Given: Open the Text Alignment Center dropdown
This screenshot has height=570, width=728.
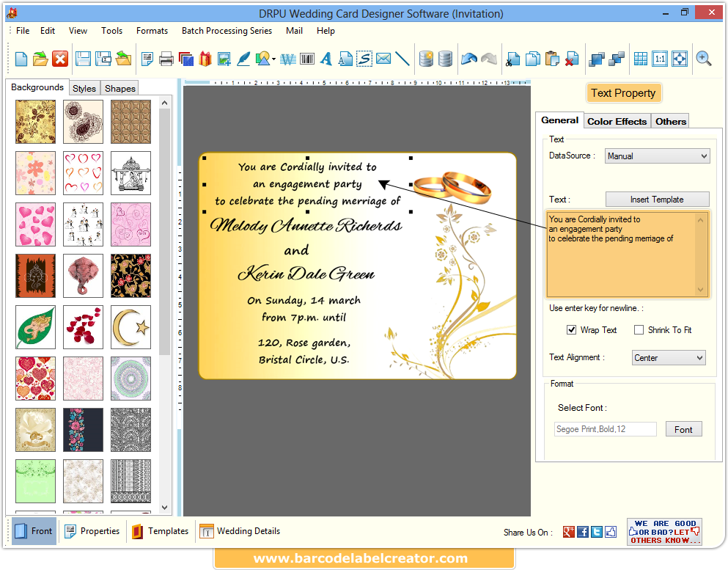Looking at the screenshot, I should (669, 358).
